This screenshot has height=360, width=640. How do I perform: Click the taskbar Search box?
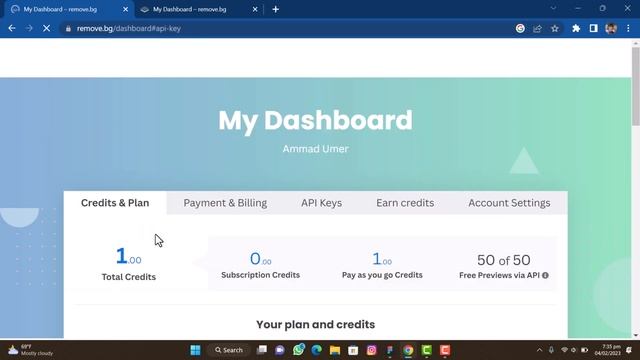(229, 350)
